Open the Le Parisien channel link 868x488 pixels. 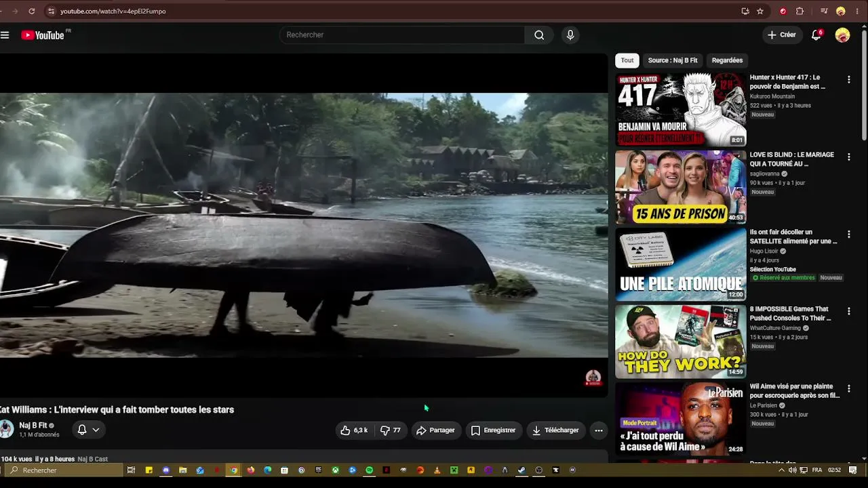[x=764, y=405]
